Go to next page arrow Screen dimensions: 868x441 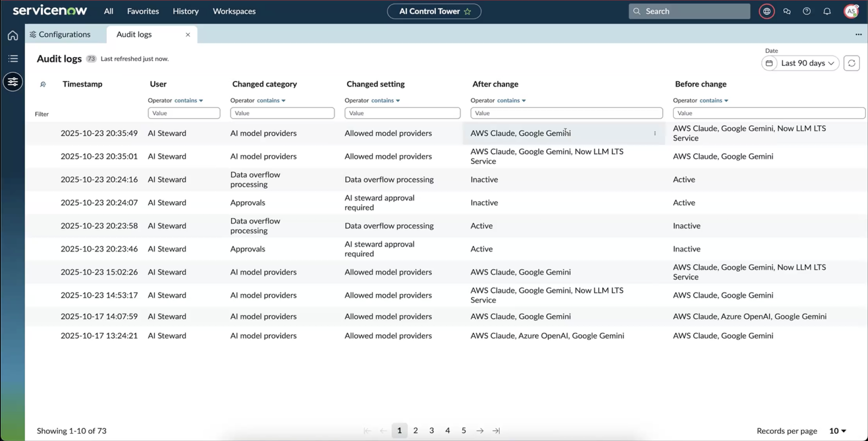pos(480,430)
